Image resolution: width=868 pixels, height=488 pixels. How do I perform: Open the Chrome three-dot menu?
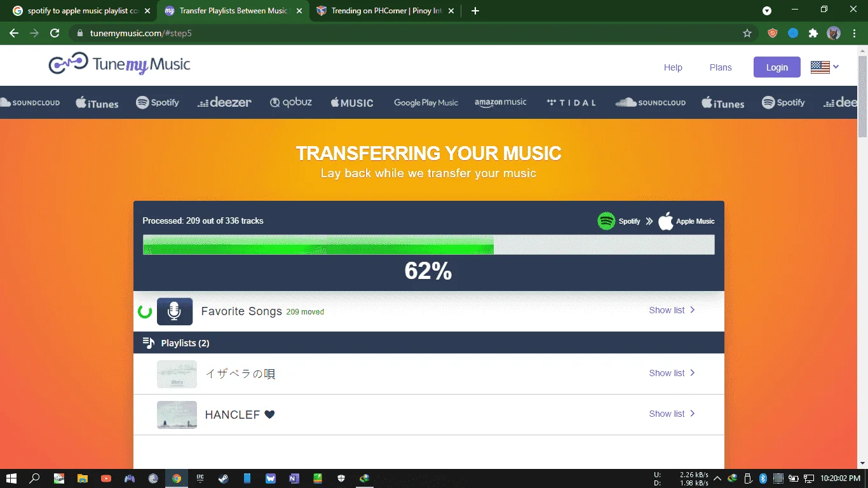coord(855,33)
